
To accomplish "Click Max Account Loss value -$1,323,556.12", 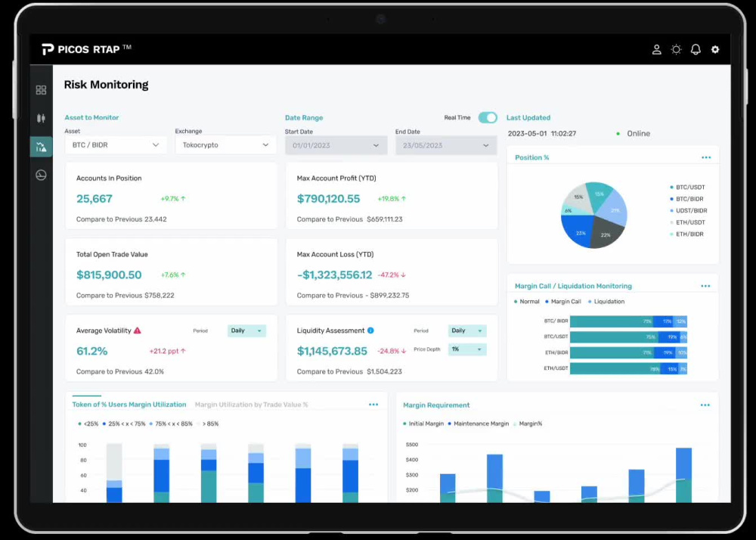I will click(335, 275).
